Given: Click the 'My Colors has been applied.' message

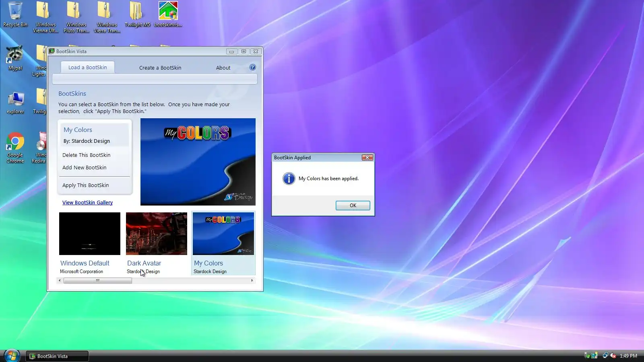Looking at the screenshot, I should [328, 179].
